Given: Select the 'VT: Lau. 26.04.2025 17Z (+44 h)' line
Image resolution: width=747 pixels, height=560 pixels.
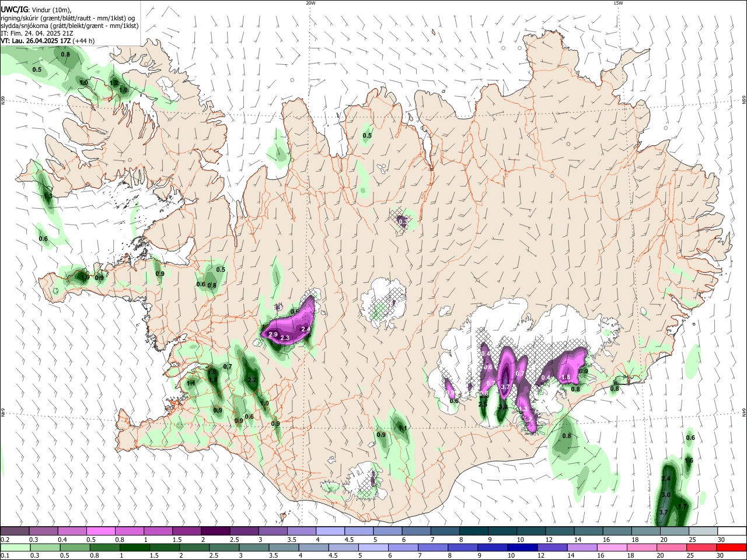Looking at the screenshot, I should [x=47, y=41].
